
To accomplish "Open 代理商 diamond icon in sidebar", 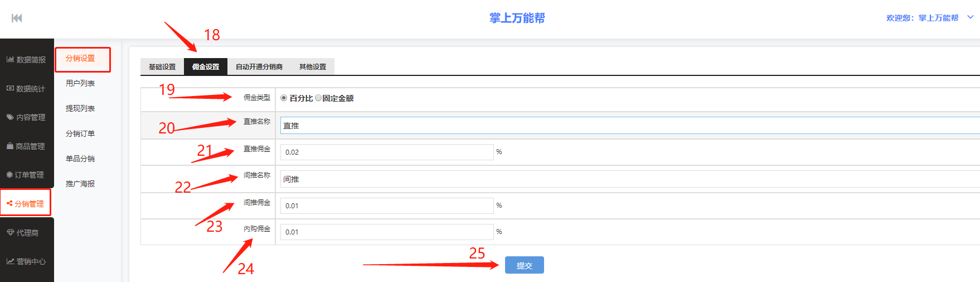I will click(x=10, y=232).
